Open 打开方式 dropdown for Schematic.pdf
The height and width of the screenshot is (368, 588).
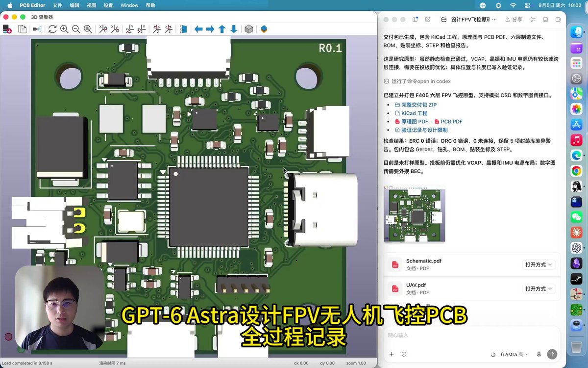pos(539,264)
